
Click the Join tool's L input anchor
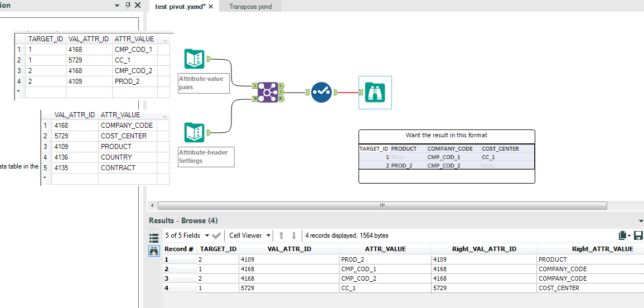point(255,85)
